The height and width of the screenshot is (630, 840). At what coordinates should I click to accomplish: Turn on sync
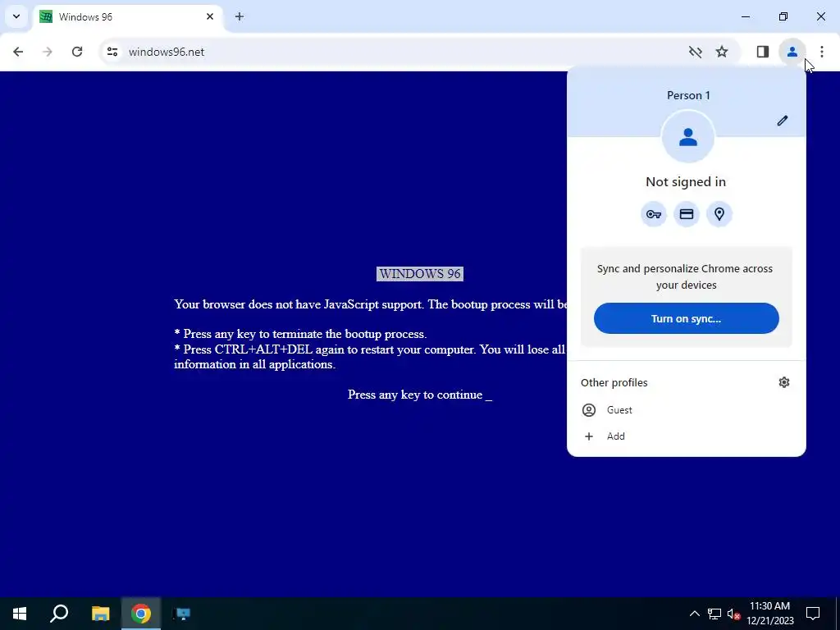click(687, 318)
